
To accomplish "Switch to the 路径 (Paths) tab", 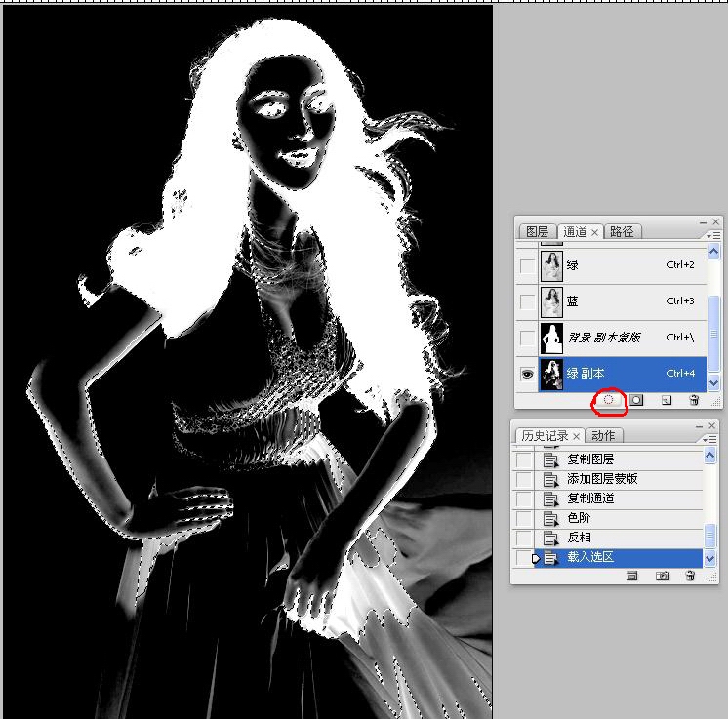I will click(621, 232).
